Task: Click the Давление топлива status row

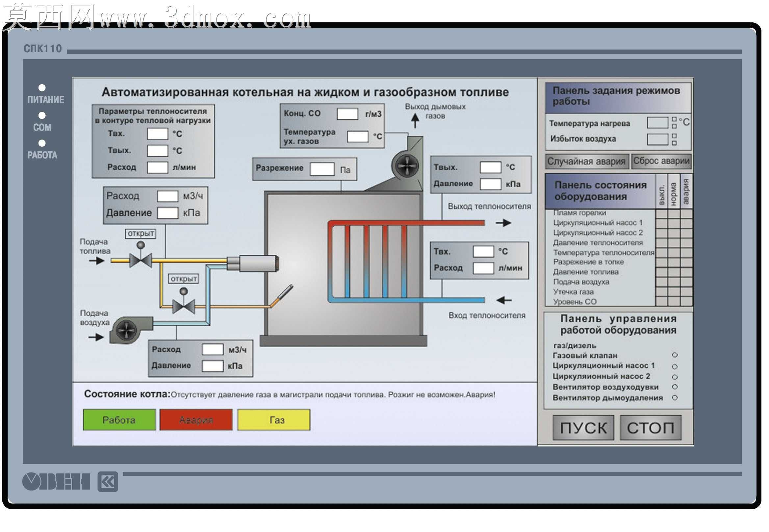Action: click(x=619, y=272)
